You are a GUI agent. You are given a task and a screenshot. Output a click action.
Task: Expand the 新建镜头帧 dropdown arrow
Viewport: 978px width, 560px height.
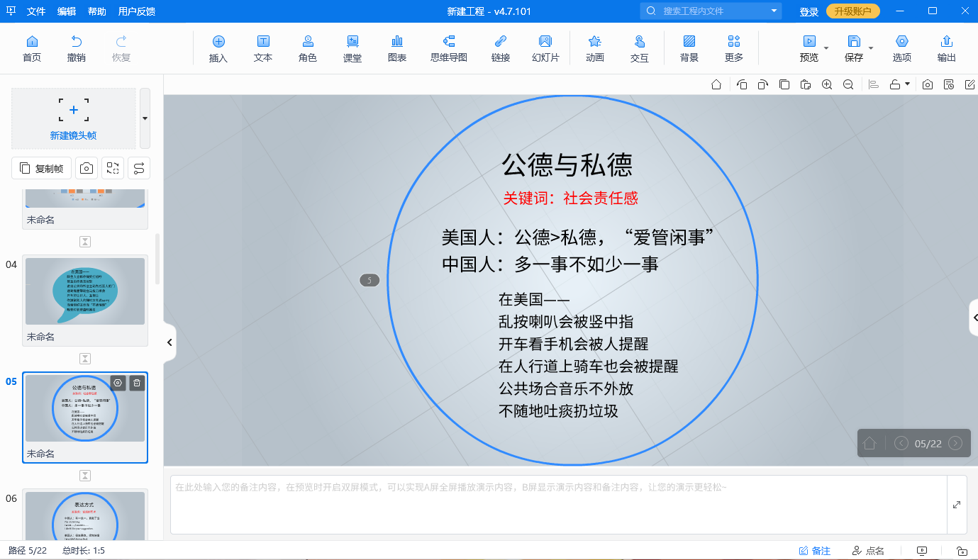click(145, 118)
